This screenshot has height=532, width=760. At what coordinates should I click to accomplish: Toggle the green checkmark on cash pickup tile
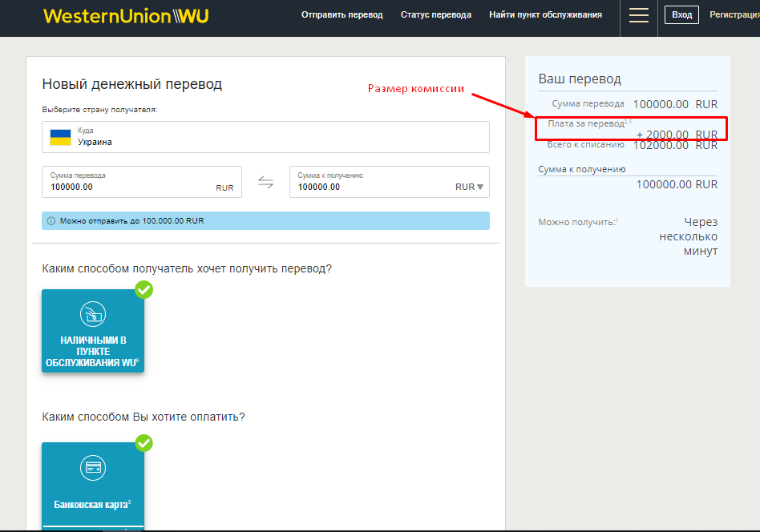144,290
